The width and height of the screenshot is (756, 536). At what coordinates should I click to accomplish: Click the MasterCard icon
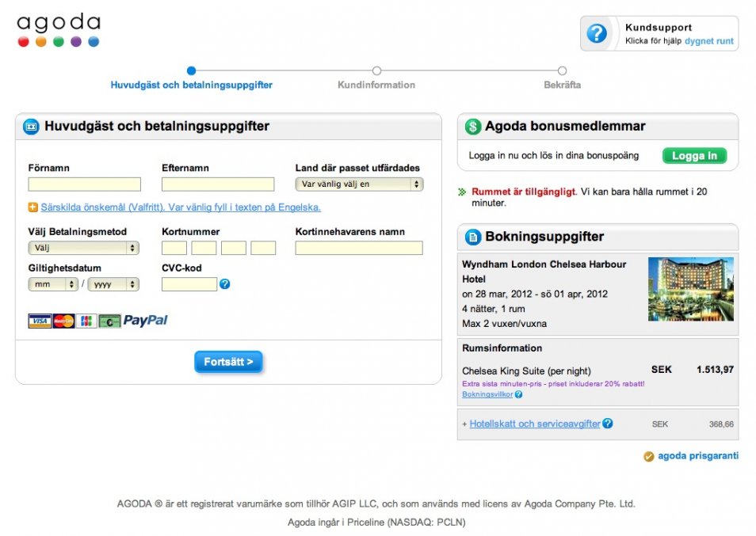click(63, 321)
